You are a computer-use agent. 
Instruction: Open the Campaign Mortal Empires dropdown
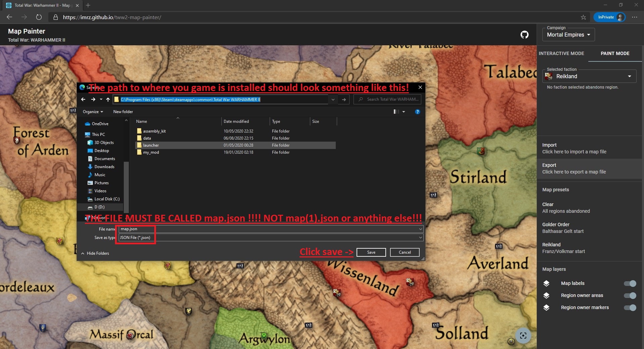pyautogui.click(x=569, y=35)
